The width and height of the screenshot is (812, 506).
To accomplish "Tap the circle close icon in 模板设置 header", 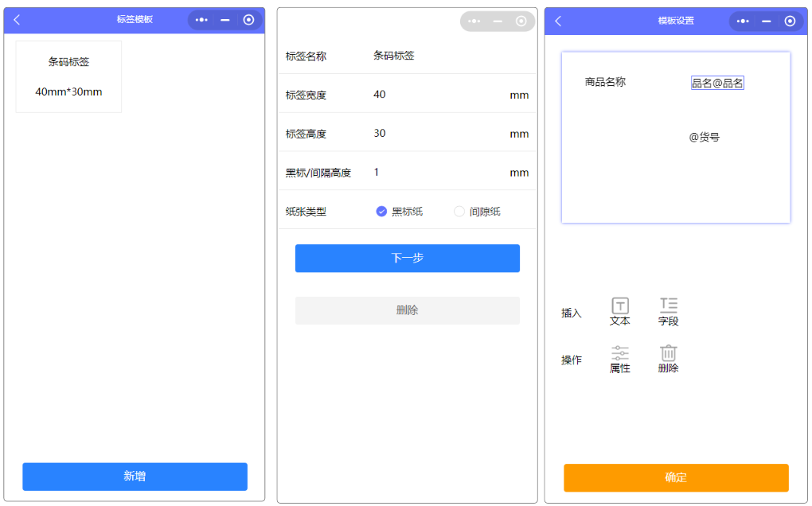I will pyautogui.click(x=790, y=21).
